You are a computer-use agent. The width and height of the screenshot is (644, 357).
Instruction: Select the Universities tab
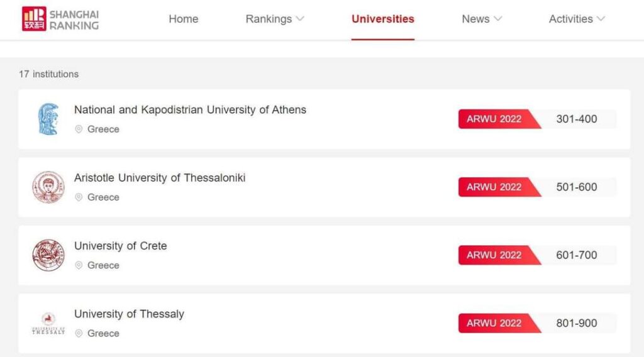(x=383, y=19)
